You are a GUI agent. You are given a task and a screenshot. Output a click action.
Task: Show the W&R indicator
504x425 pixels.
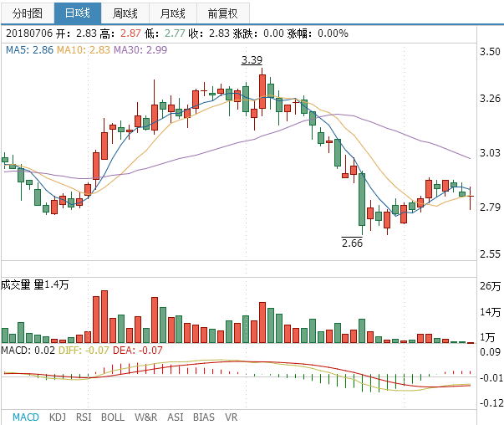[x=146, y=417]
